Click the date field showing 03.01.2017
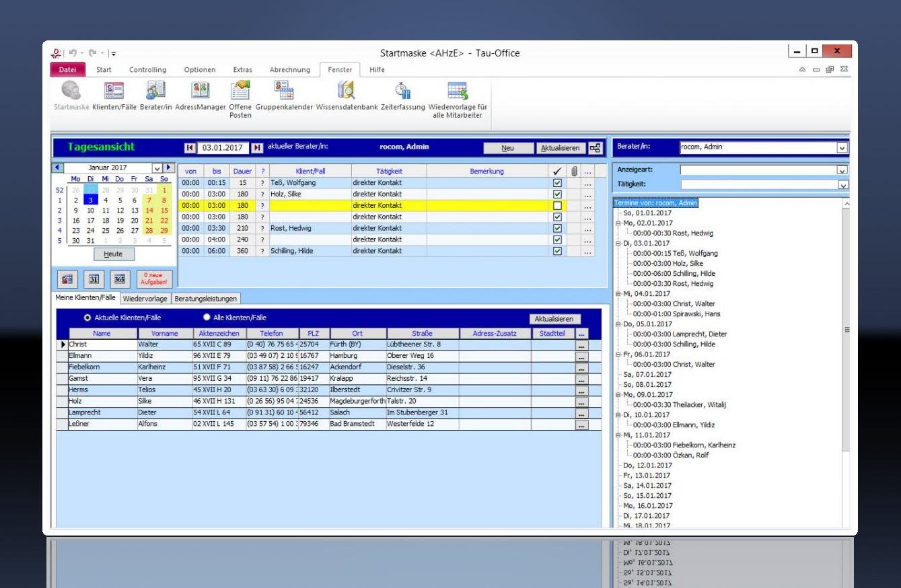Image resolution: width=901 pixels, height=588 pixels. [223, 148]
